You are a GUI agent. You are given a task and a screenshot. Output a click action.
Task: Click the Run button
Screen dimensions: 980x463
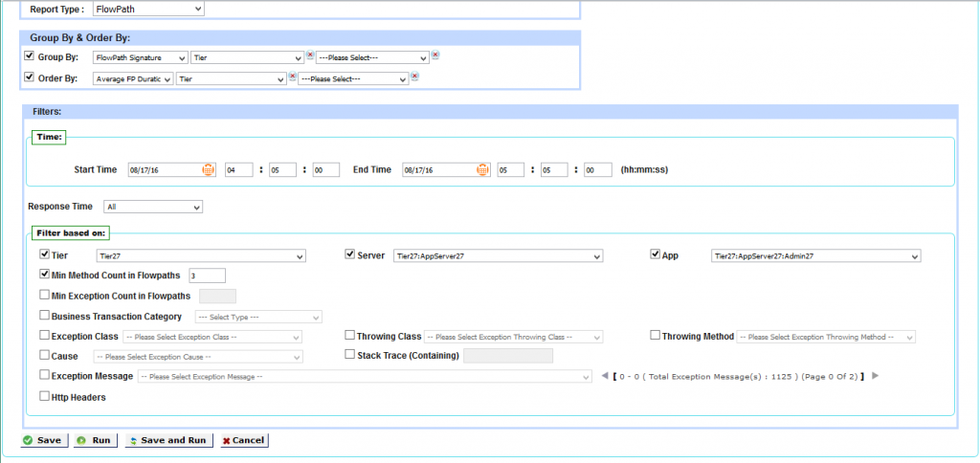click(94, 440)
